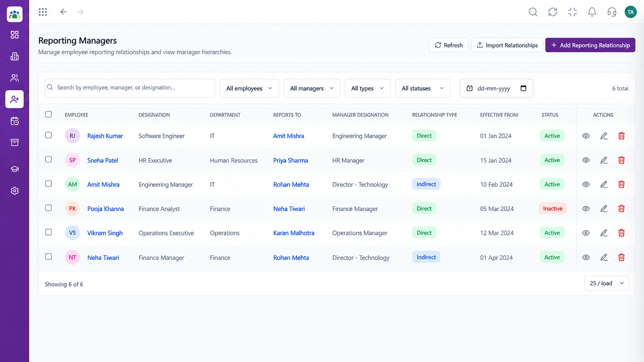644x362 pixels.
Task: Open Rajesh Kumar employee link
Action: coord(105,136)
